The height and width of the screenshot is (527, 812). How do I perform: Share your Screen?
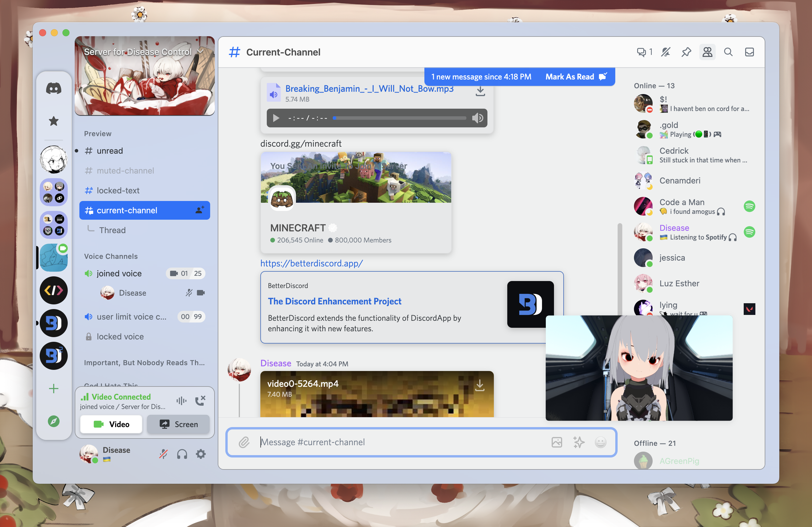178,424
